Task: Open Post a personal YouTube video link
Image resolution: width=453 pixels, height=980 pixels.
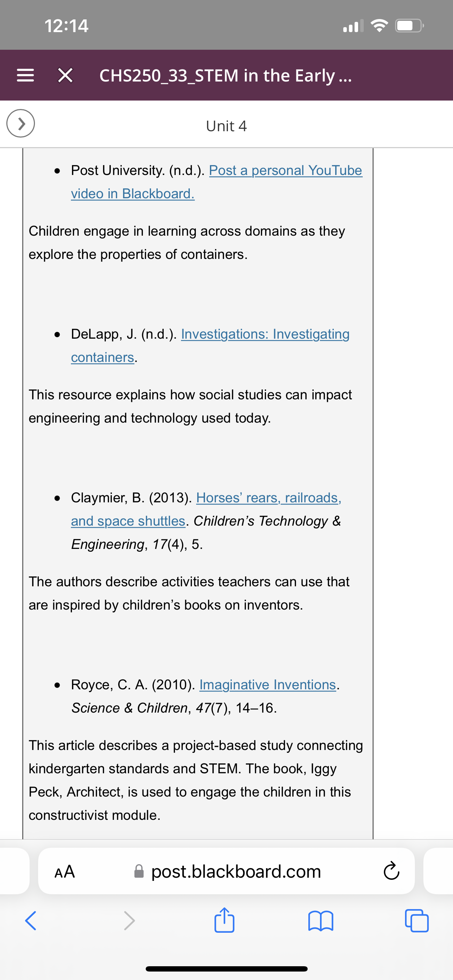Action: (x=216, y=182)
